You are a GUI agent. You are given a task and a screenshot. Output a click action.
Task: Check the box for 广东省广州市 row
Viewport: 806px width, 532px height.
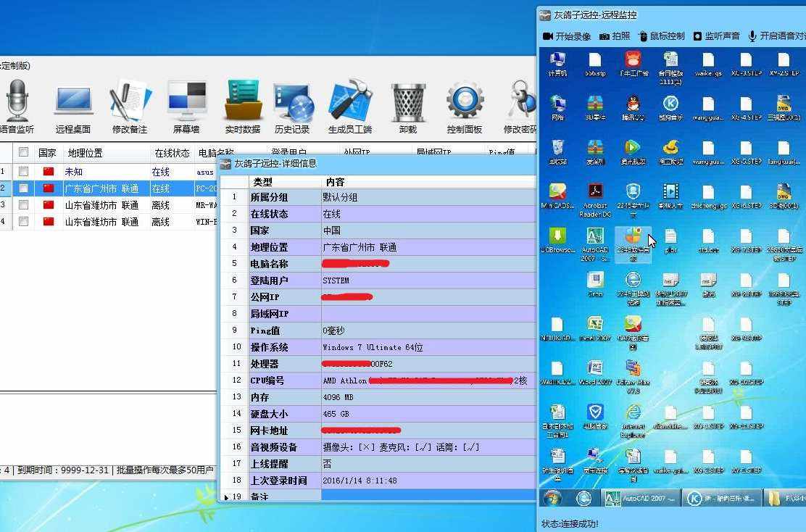(x=23, y=188)
